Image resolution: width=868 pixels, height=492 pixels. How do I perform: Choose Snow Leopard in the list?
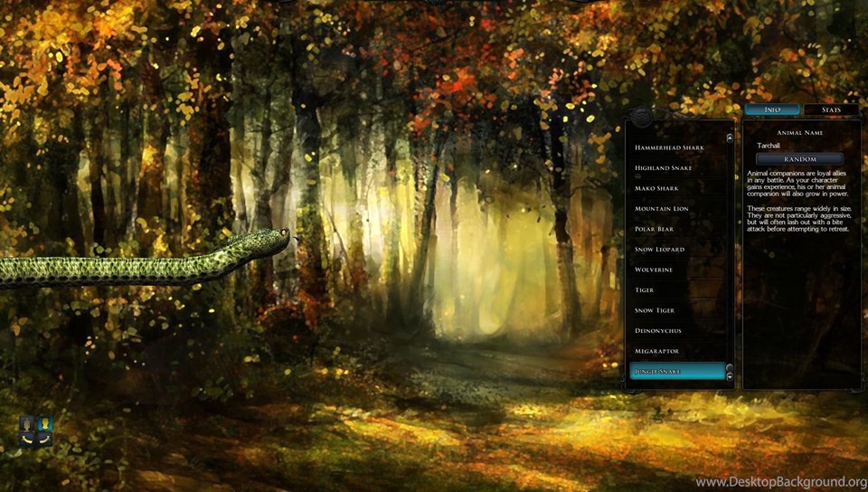click(677, 250)
